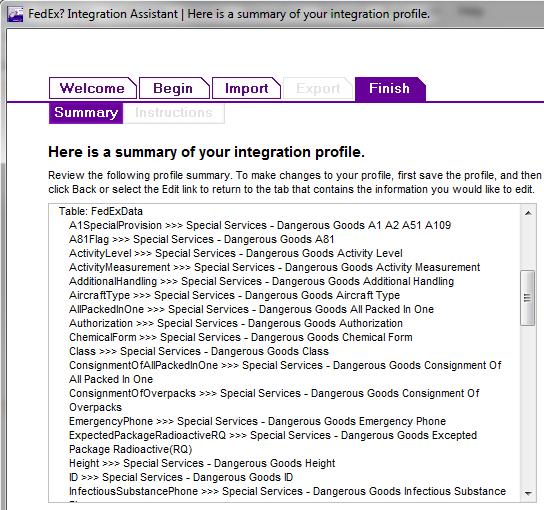Click the vertical scrollbar thumb
The height and width of the screenshot is (510, 544).
pos(528,298)
